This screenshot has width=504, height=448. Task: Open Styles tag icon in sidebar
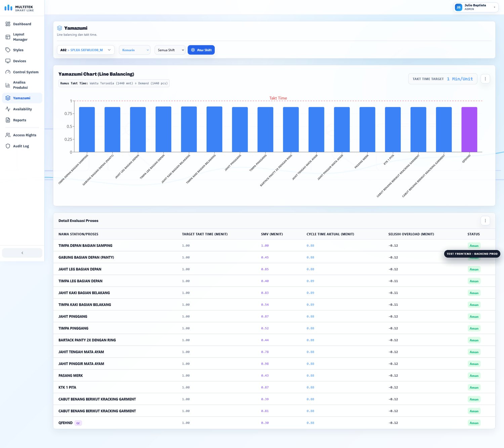pos(8,50)
